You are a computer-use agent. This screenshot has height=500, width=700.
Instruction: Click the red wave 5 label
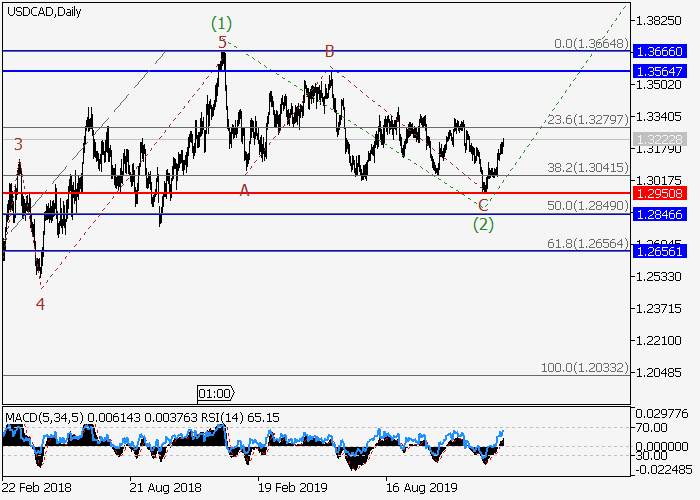pos(223,42)
